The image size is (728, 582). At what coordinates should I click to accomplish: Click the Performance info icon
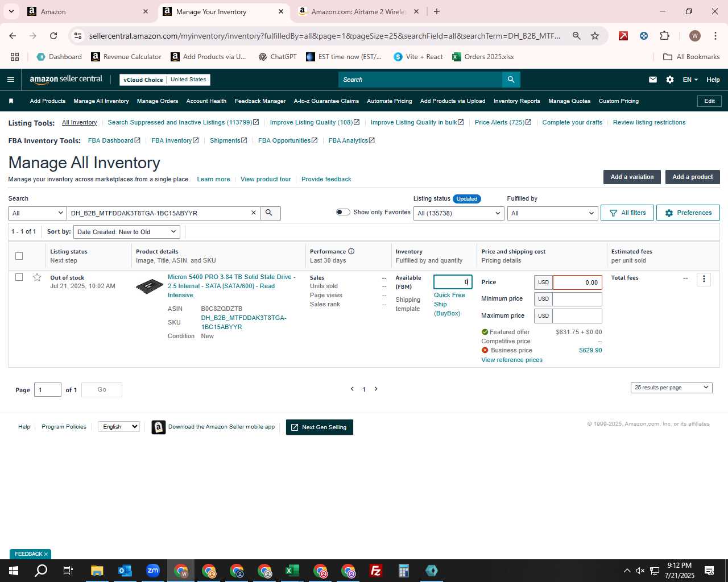tap(351, 251)
